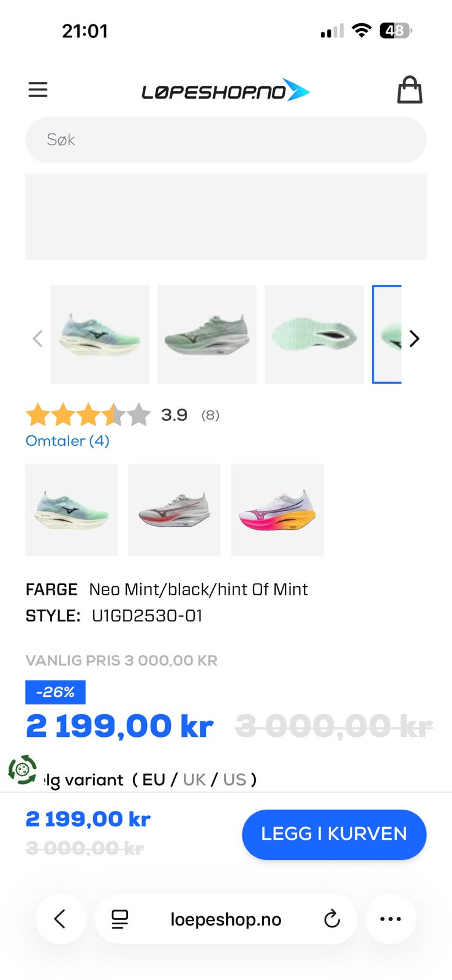Switch size system to EU
Screen dimensions: 452x980
[x=154, y=780]
